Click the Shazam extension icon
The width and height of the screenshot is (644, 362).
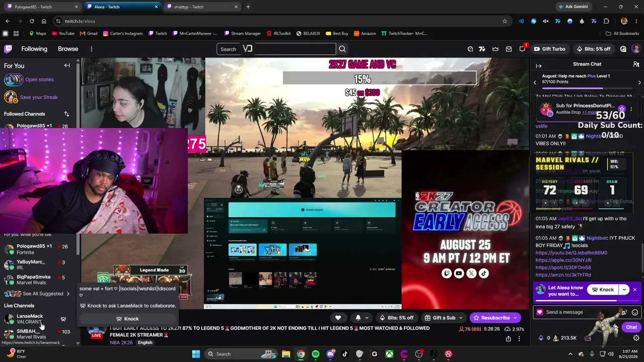pyautogui.click(x=533, y=21)
